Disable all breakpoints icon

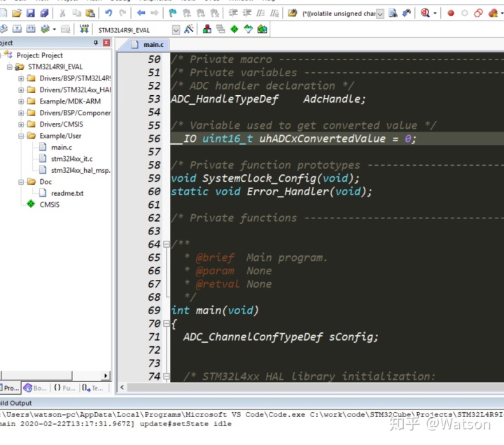pos(479,13)
